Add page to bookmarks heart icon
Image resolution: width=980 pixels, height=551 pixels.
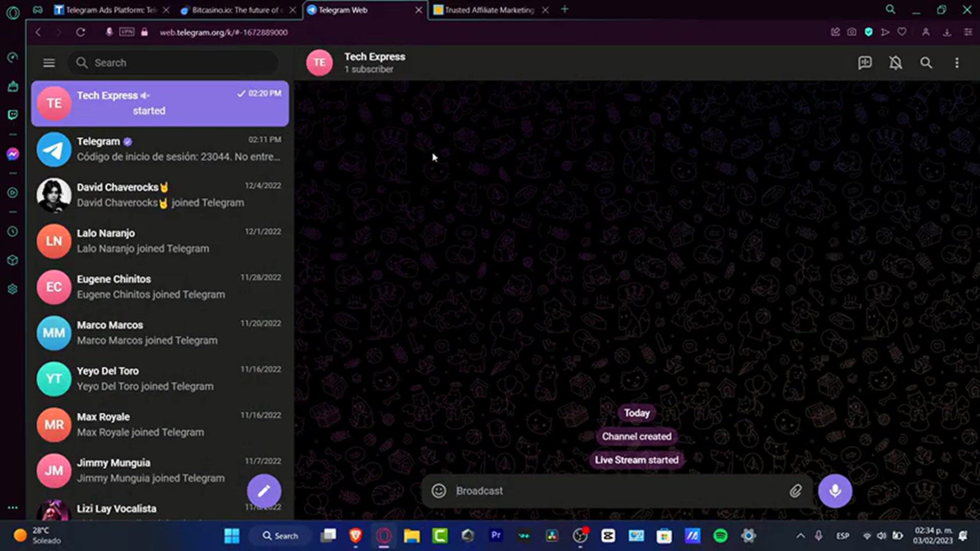[x=902, y=32]
